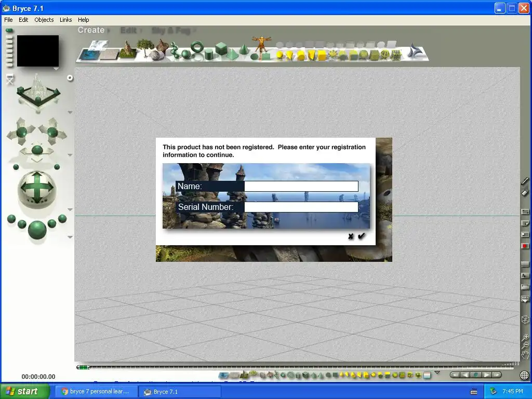
Task: Select the top green memory dot
Action: 9,31
